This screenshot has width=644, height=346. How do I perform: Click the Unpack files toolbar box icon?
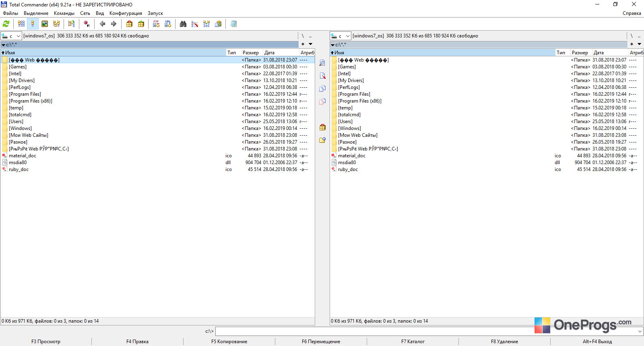pos(141,24)
